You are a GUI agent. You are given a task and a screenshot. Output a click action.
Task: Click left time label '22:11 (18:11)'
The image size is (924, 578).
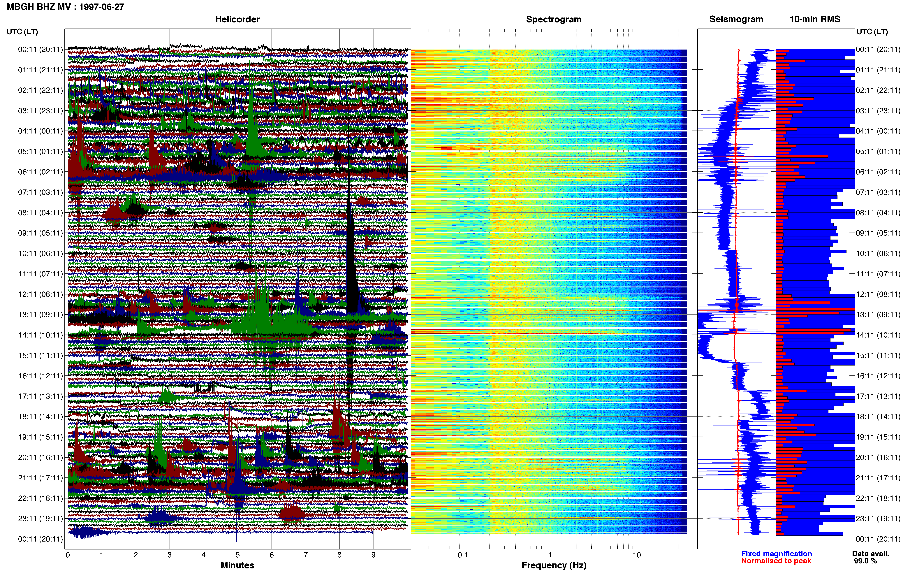coord(40,498)
